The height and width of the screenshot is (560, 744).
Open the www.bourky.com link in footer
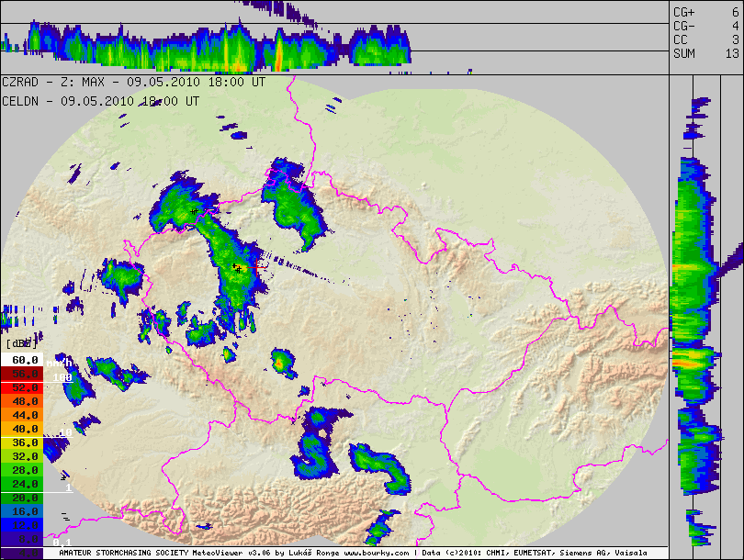(377, 553)
